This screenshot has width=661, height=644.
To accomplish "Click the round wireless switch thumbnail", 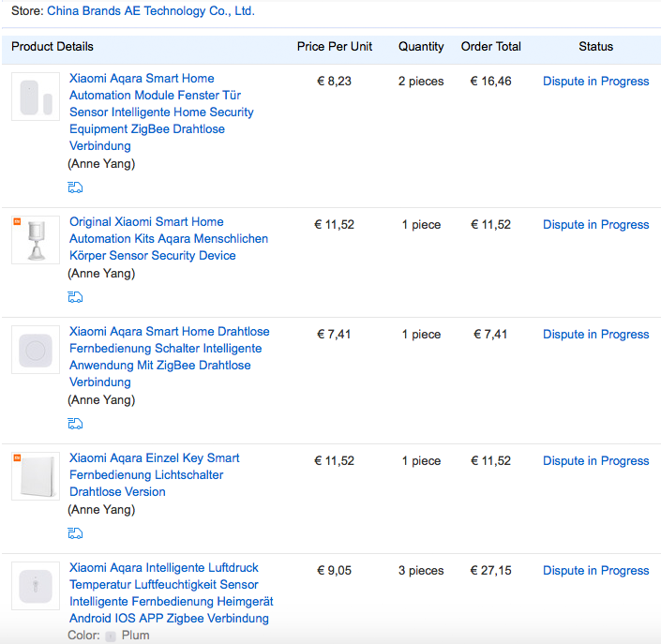I will [x=36, y=351].
